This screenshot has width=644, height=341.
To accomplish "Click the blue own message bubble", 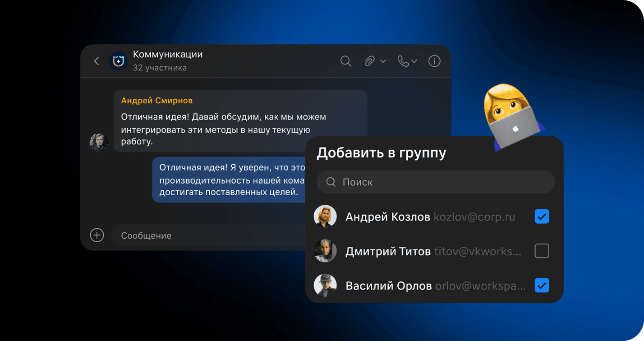I will 229,180.
